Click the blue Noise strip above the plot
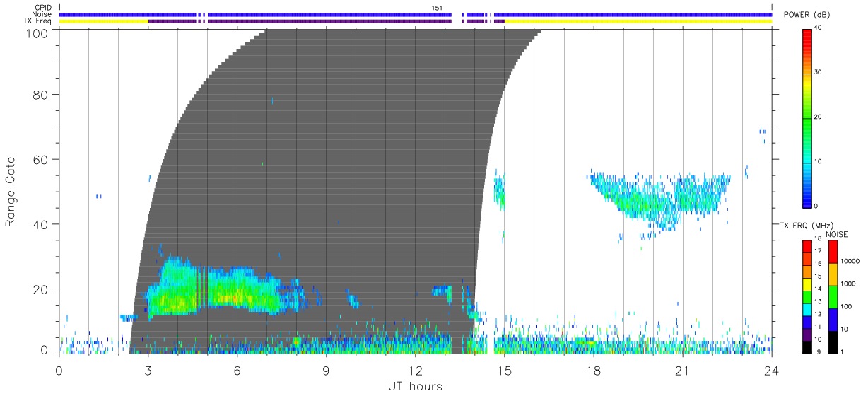 tap(415, 14)
